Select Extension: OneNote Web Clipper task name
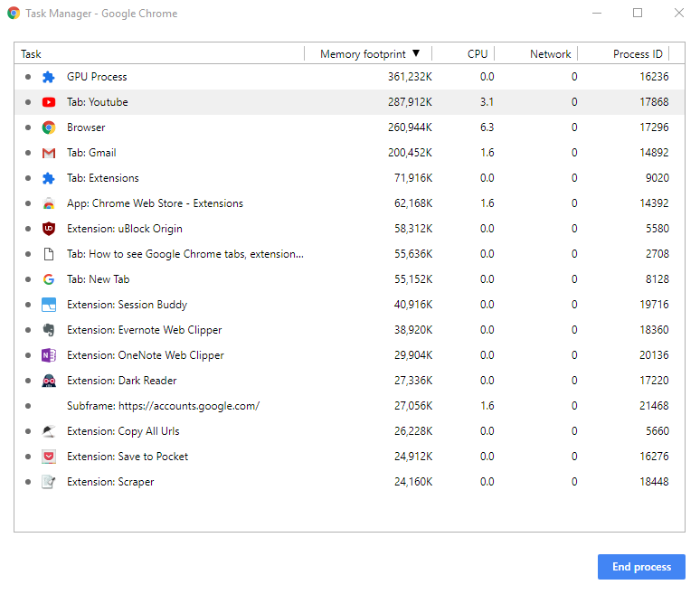This screenshot has width=700, height=594. point(146,355)
